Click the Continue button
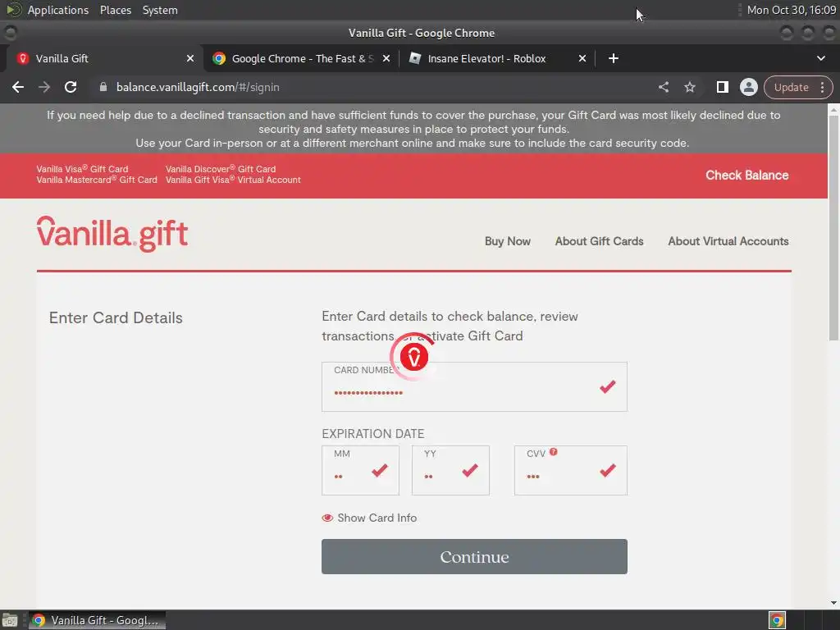 tap(474, 557)
